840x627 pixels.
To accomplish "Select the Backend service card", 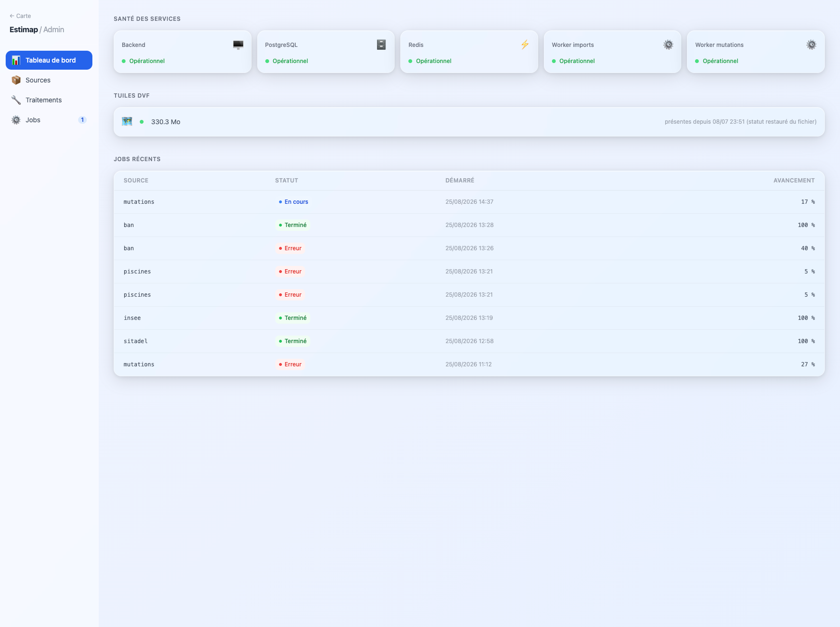I will point(182,52).
